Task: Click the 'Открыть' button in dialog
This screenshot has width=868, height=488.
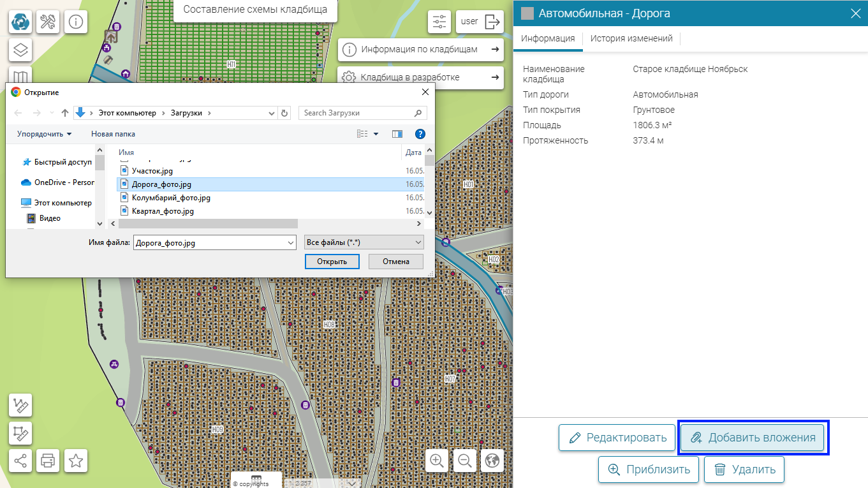Action: click(x=332, y=262)
